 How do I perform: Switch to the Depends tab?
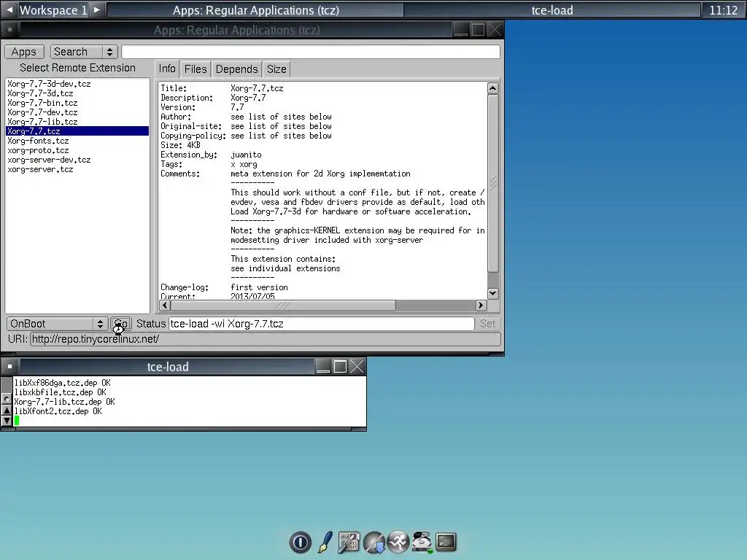237,69
